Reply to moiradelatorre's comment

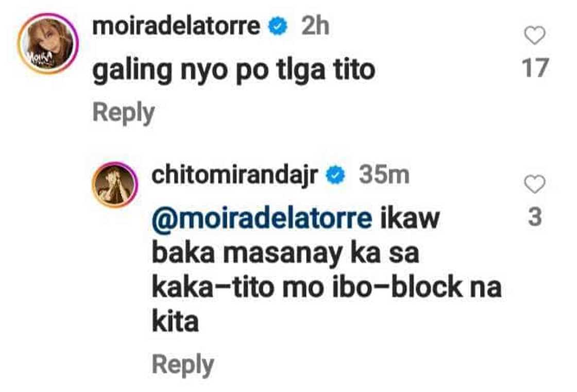(123, 113)
